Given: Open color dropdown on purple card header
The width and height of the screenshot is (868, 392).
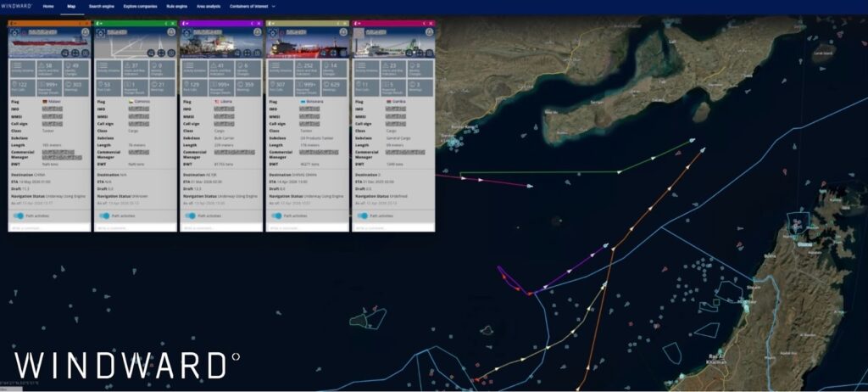Looking at the screenshot, I should (187, 23).
